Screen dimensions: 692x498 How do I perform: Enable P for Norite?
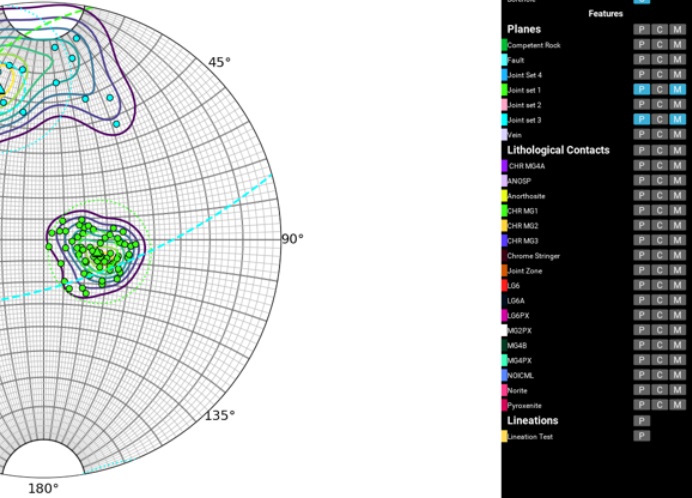[x=641, y=390]
